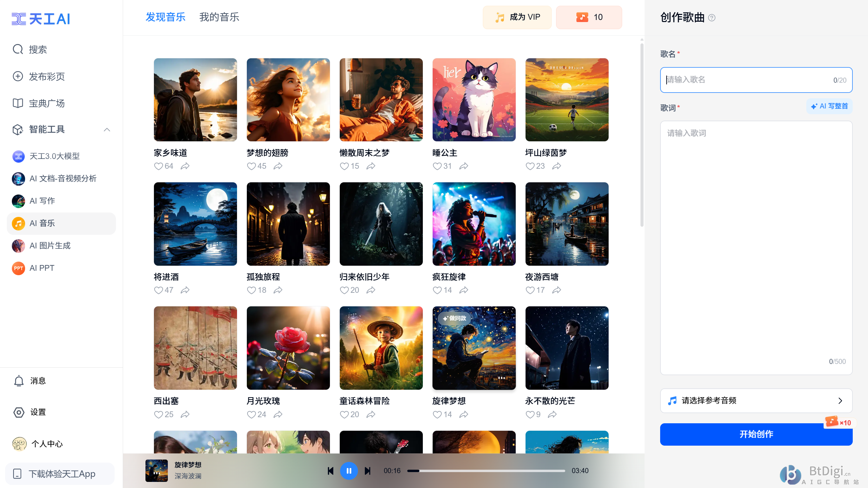The height and width of the screenshot is (488, 868).
Task: Click 开始创作 button
Action: click(x=756, y=434)
